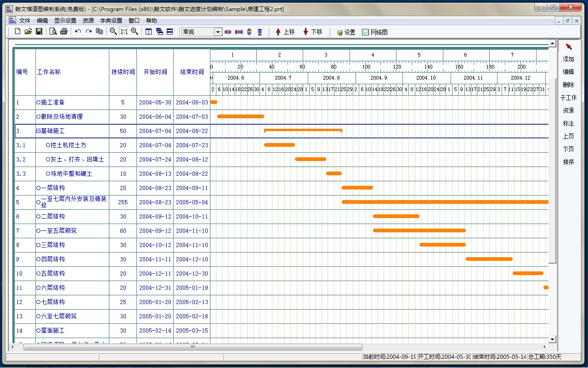Collapse the 基础施工 task group
Screen dimensions: 588x368
(39, 131)
